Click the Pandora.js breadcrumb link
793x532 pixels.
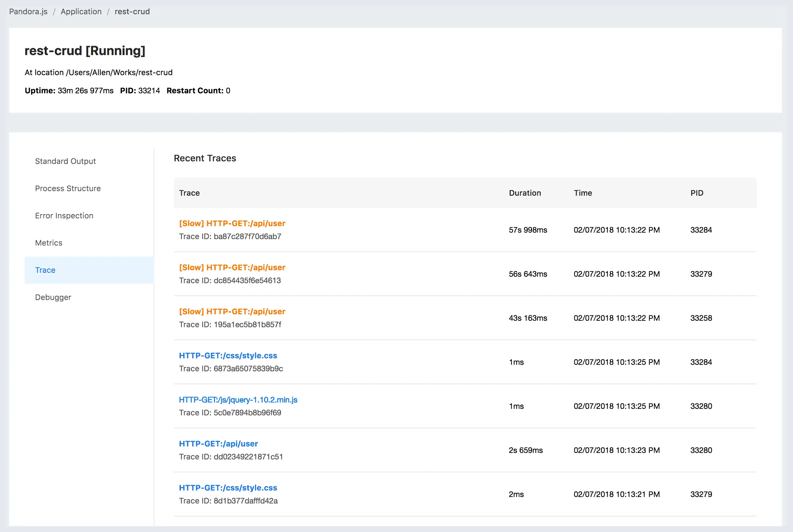[x=28, y=12]
